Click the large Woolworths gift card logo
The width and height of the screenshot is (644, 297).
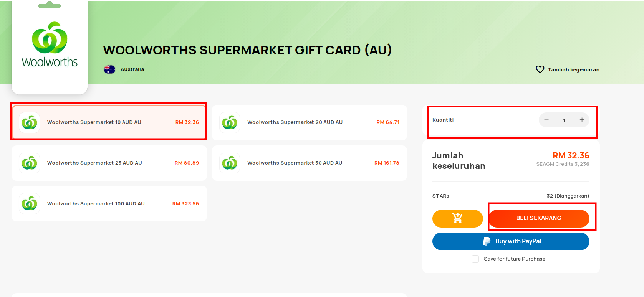click(50, 45)
